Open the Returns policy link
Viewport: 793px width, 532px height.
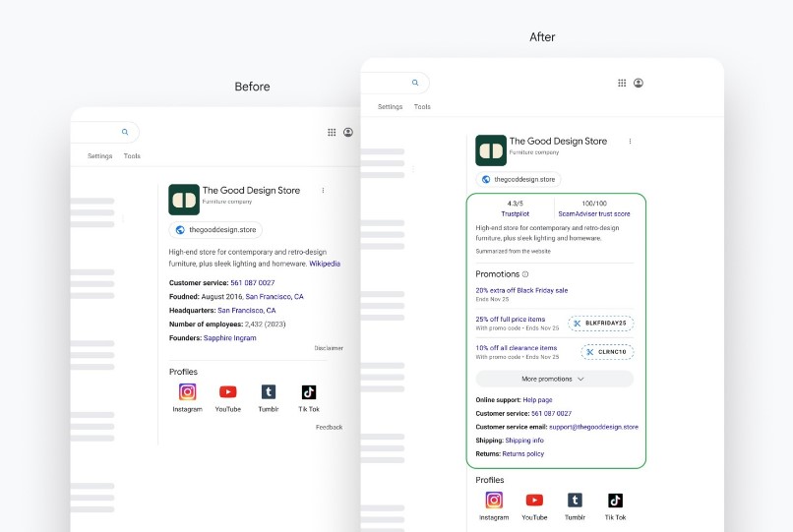coord(522,454)
